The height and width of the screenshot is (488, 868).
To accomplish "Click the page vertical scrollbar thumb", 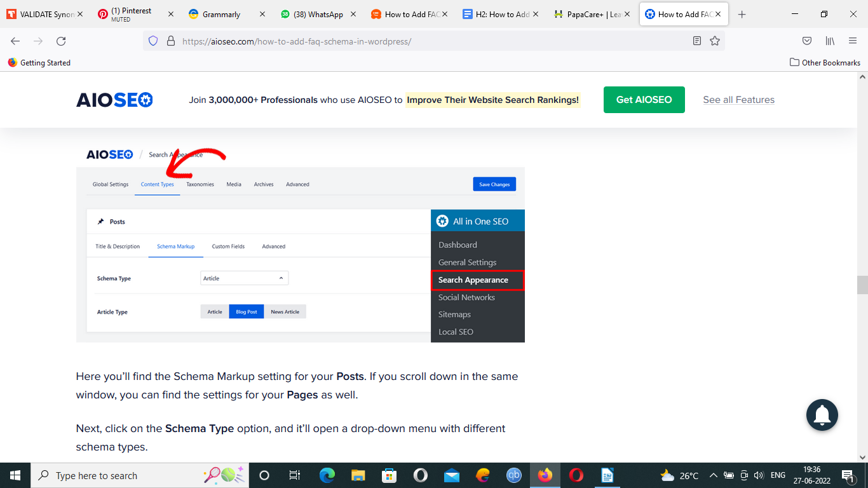I will pyautogui.click(x=862, y=285).
